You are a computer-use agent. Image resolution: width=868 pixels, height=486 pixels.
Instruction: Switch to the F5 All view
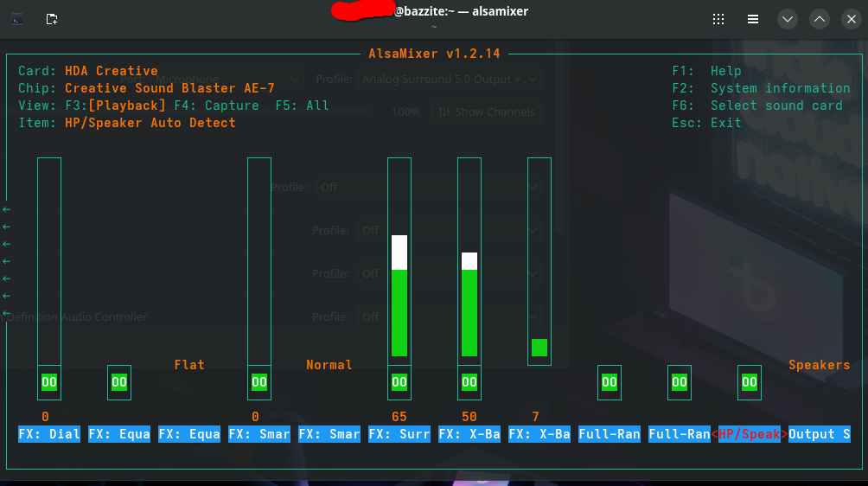(302, 106)
